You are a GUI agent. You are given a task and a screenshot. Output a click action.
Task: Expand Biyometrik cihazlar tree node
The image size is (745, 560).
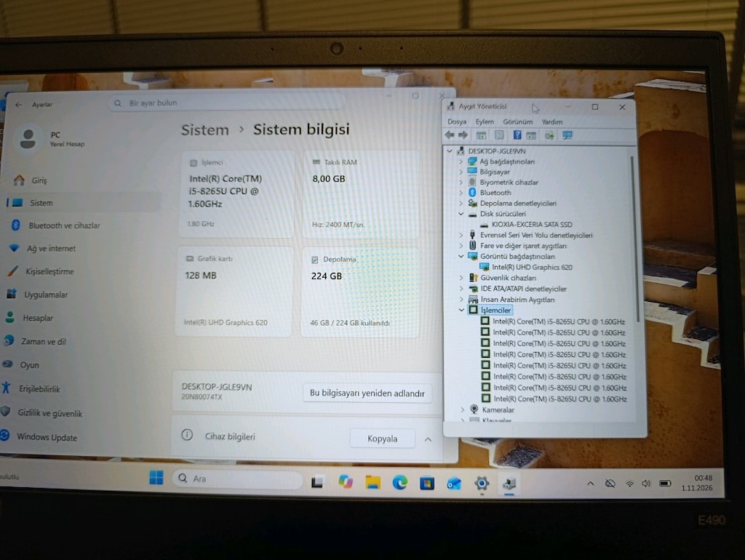[x=461, y=183]
